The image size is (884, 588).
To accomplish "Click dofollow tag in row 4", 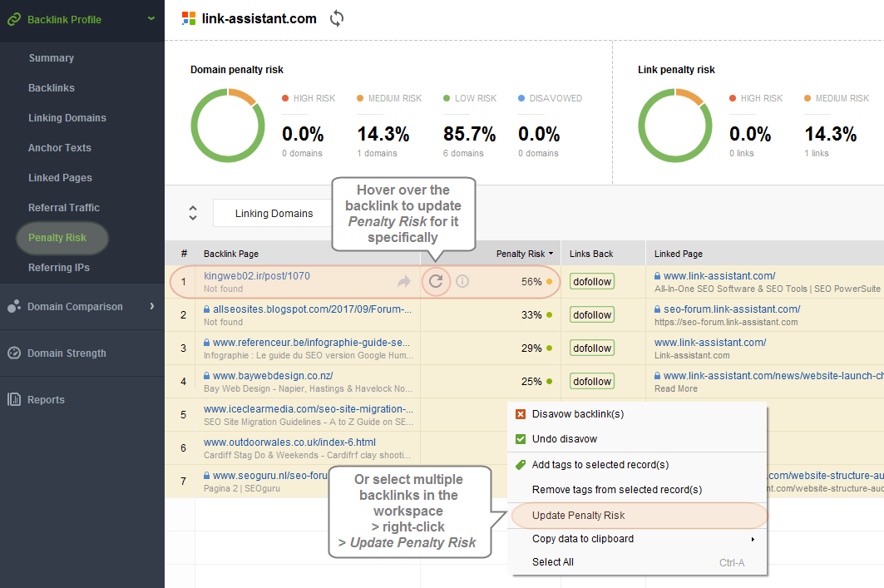I will click(592, 381).
